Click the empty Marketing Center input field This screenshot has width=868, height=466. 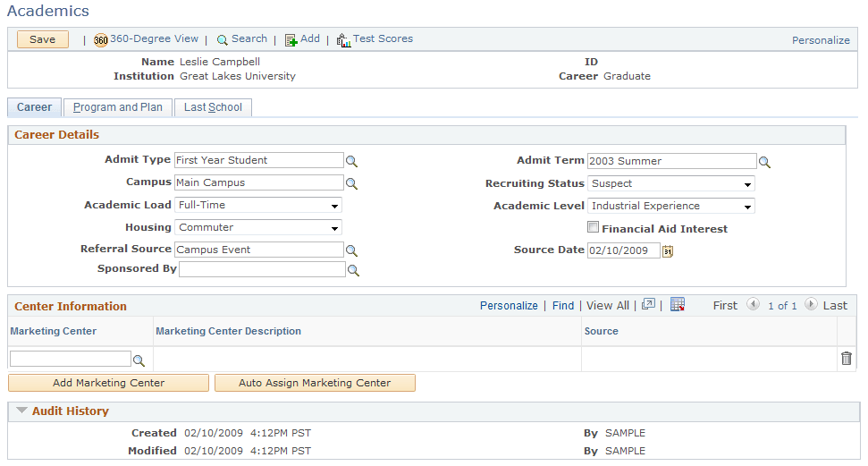tap(71, 359)
